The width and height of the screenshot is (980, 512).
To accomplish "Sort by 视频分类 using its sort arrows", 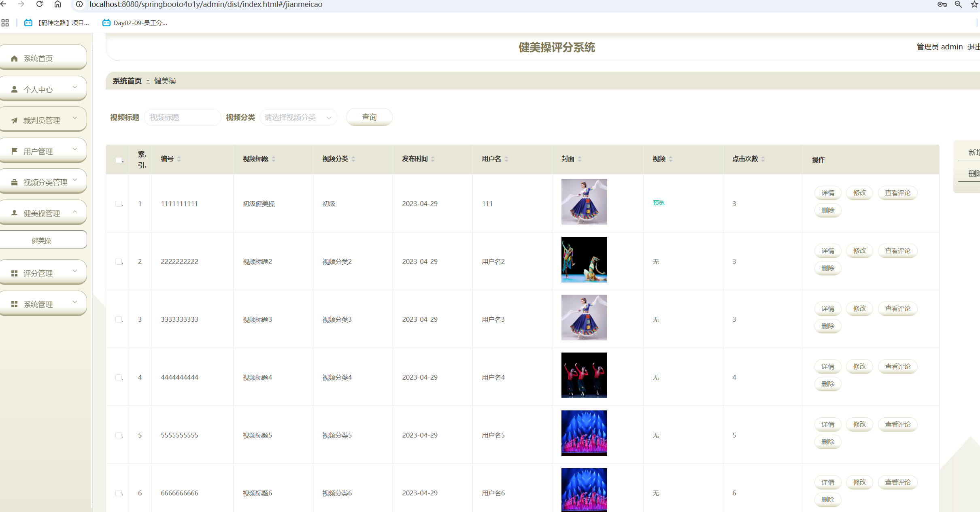I will [353, 159].
